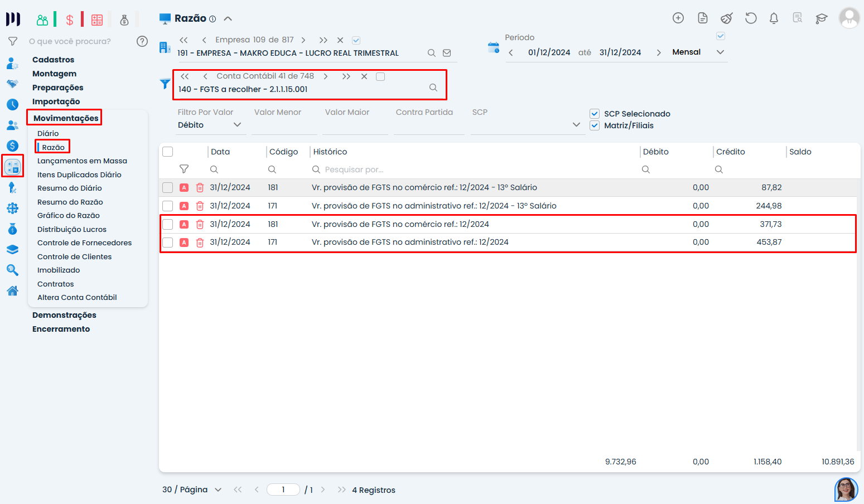
Task: Open the house icon in left sidebar
Action: 12,290
